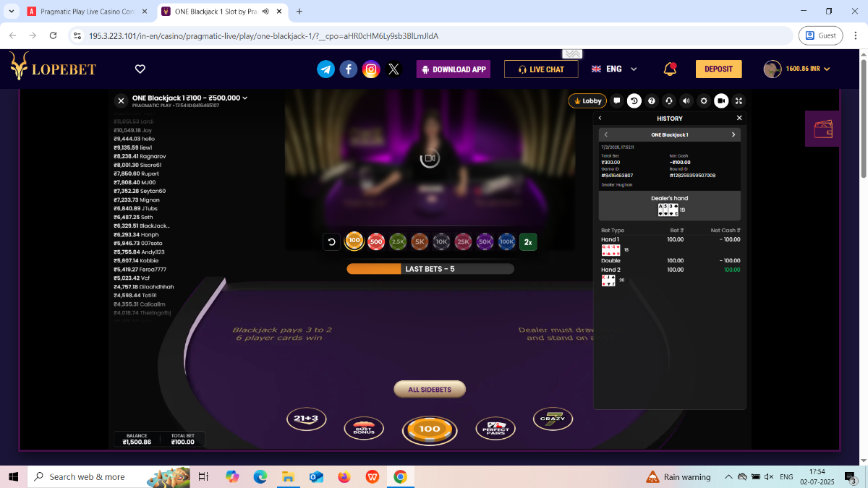This screenshot has width=868, height=488.
Task: Open favorites with the heart icon
Action: click(140, 69)
